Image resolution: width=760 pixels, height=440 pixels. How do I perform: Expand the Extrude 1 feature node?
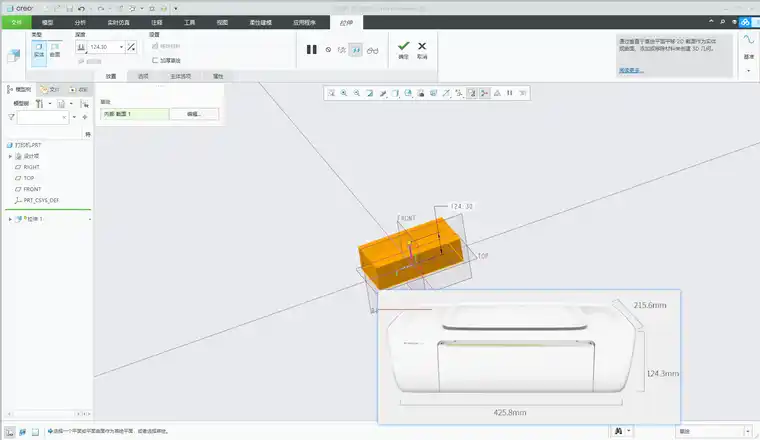10,220
